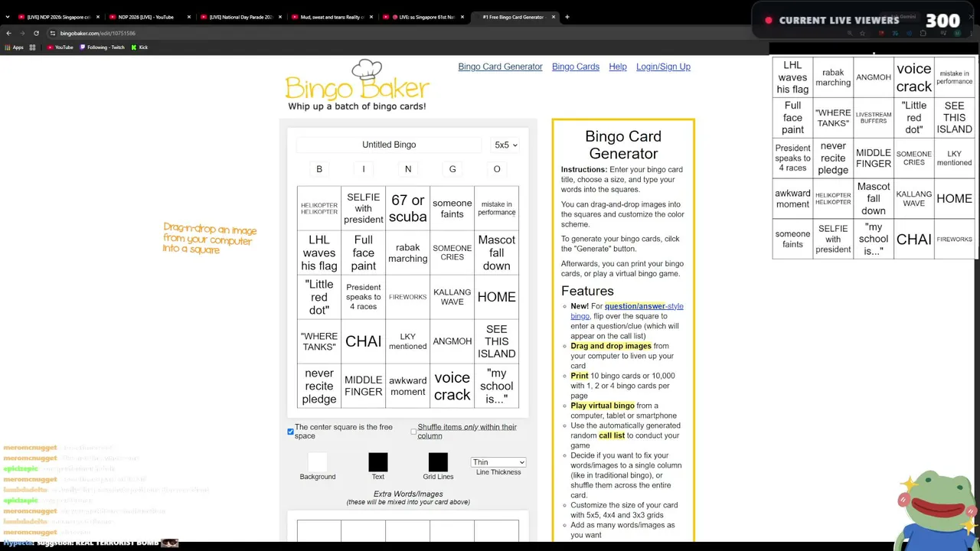
Task: Open a new browser tab with the plus
Action: coord(567,17)
